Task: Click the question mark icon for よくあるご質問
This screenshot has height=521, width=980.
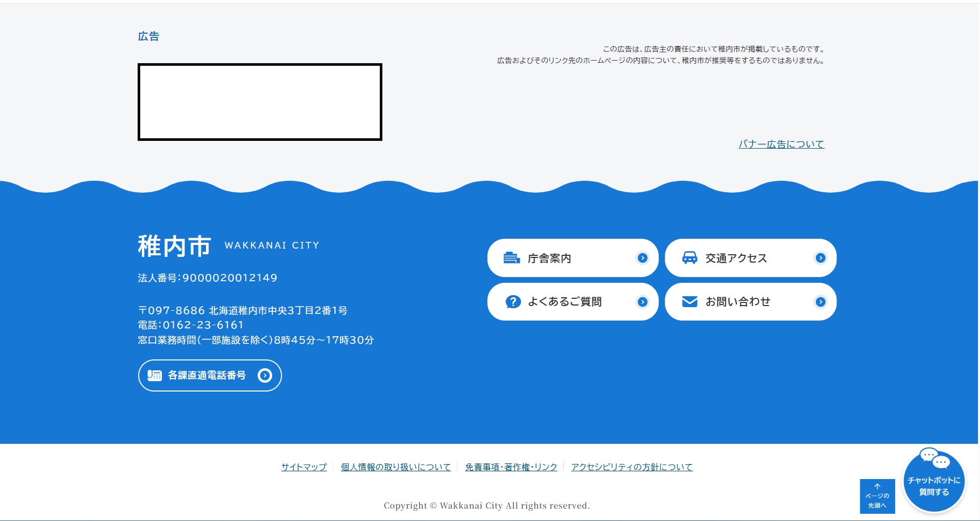Action: 513,302
